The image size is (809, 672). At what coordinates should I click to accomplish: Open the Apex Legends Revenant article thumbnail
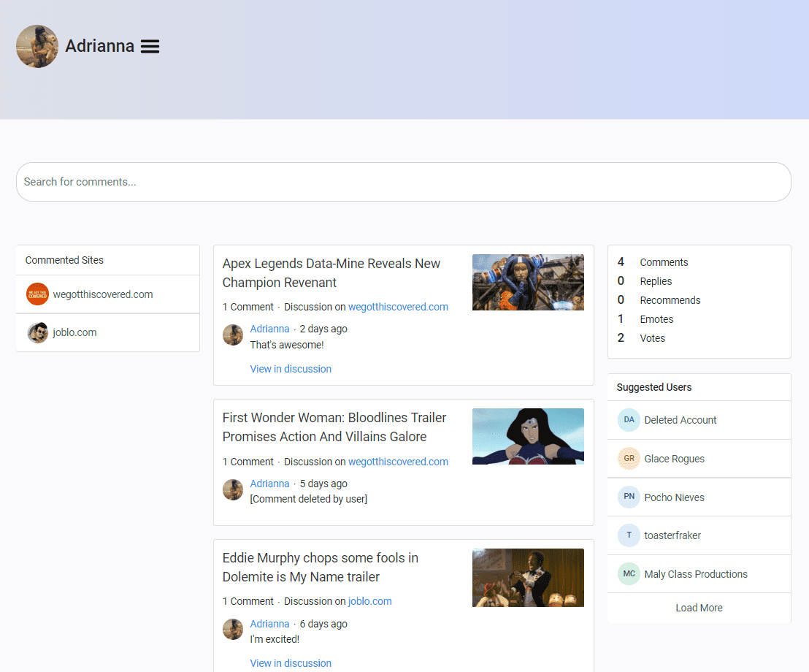point(528,282)
